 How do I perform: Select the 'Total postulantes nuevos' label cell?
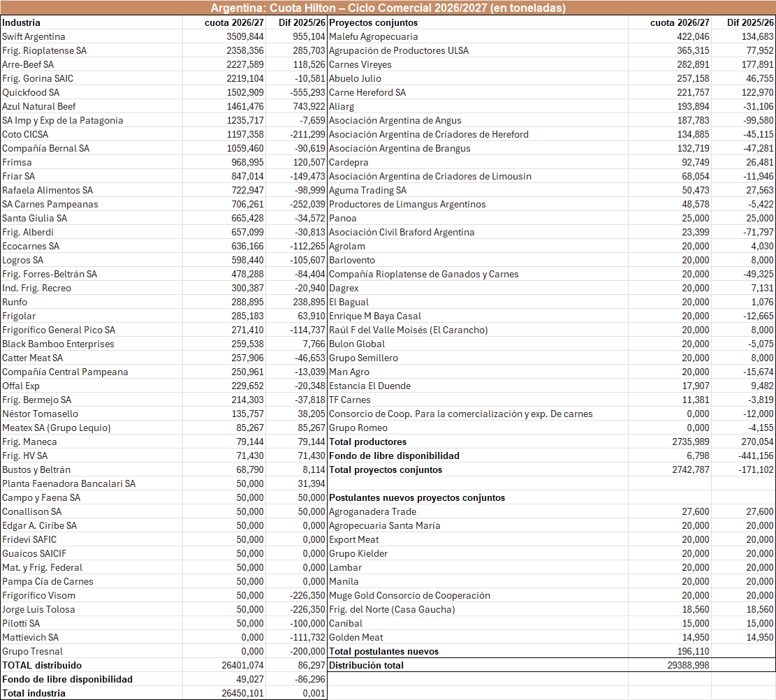[478, 652]
